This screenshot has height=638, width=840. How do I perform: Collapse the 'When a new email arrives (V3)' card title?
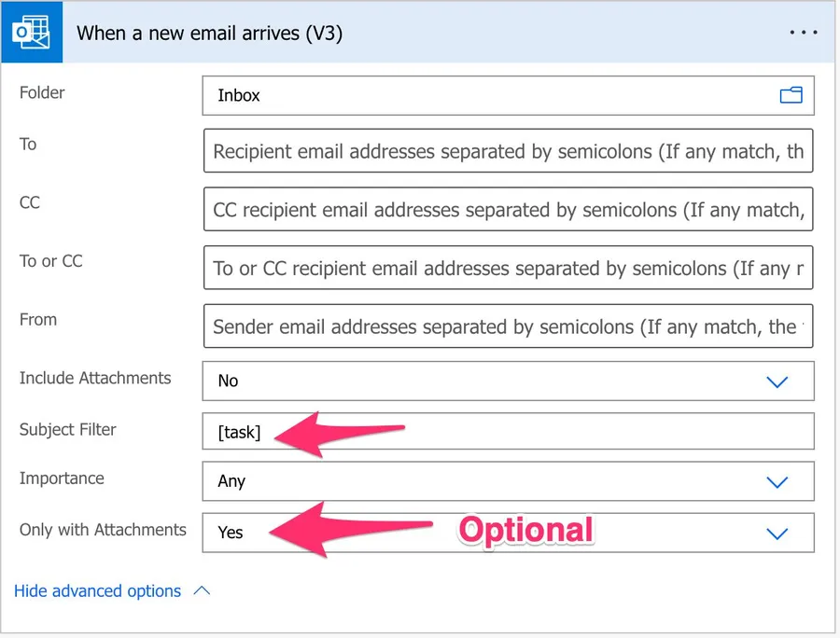point(209,34)
